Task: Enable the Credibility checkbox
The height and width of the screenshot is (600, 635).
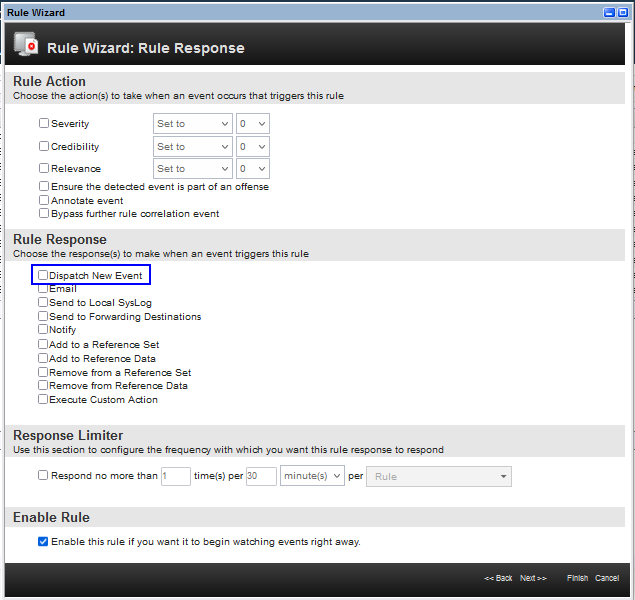Action: tap(44, 146)
